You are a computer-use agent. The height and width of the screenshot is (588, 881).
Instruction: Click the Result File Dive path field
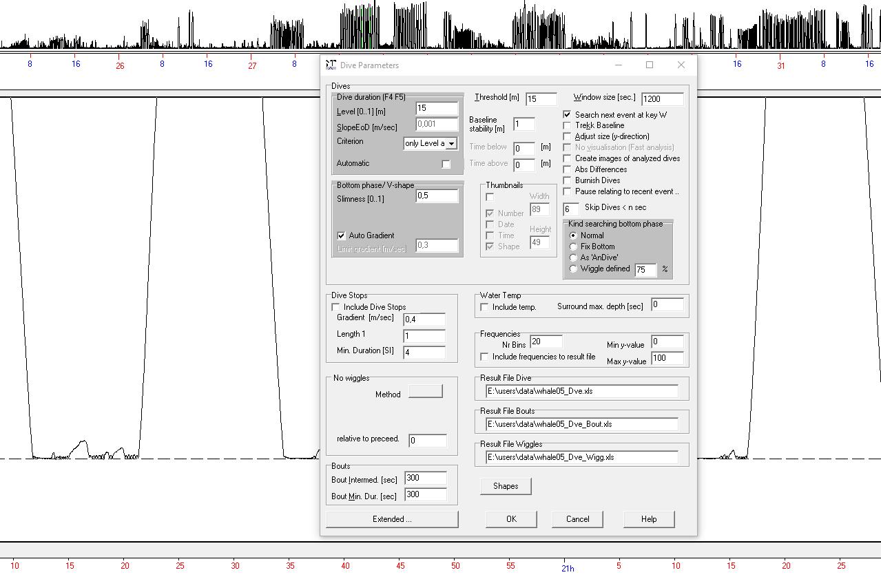[x=581, y=391]
